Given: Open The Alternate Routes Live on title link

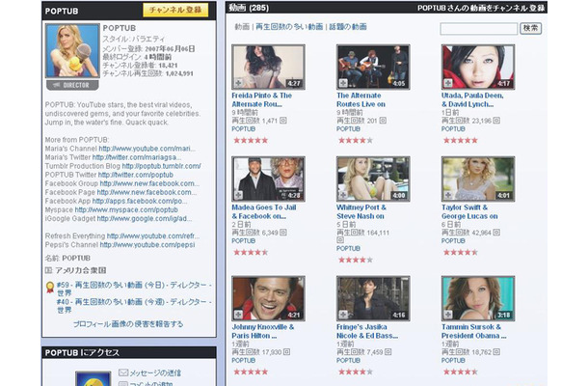Looking at the screenshot, I should (361, 100).
